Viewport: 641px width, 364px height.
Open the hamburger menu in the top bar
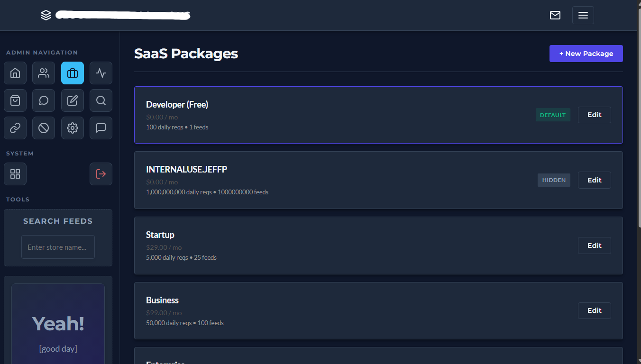(583, 15)
